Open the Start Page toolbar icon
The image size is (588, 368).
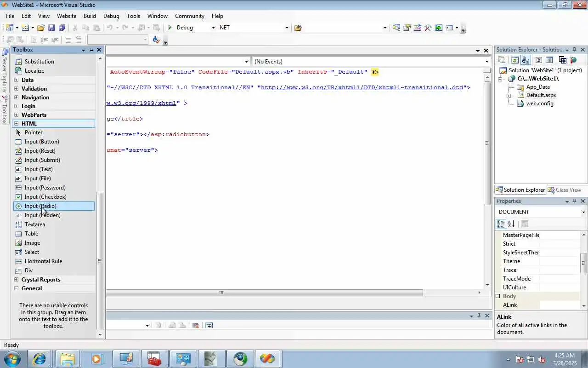[439, 28]
